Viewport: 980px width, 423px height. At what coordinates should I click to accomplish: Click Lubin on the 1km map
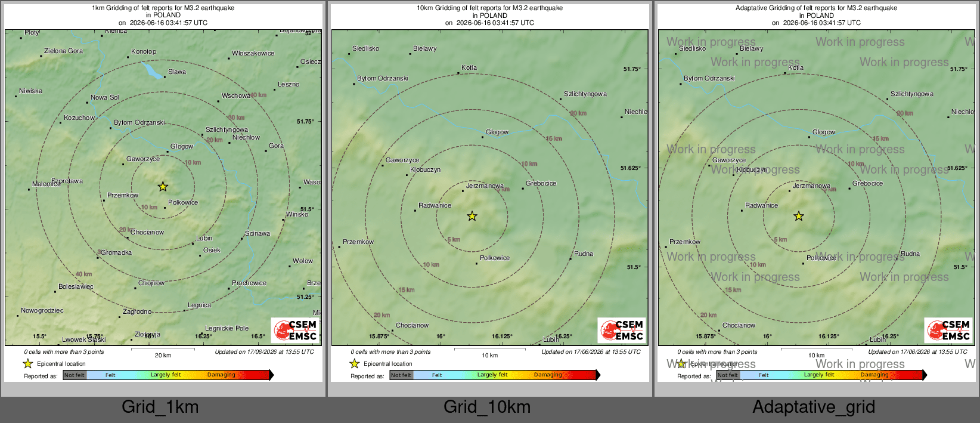(204, 239)
